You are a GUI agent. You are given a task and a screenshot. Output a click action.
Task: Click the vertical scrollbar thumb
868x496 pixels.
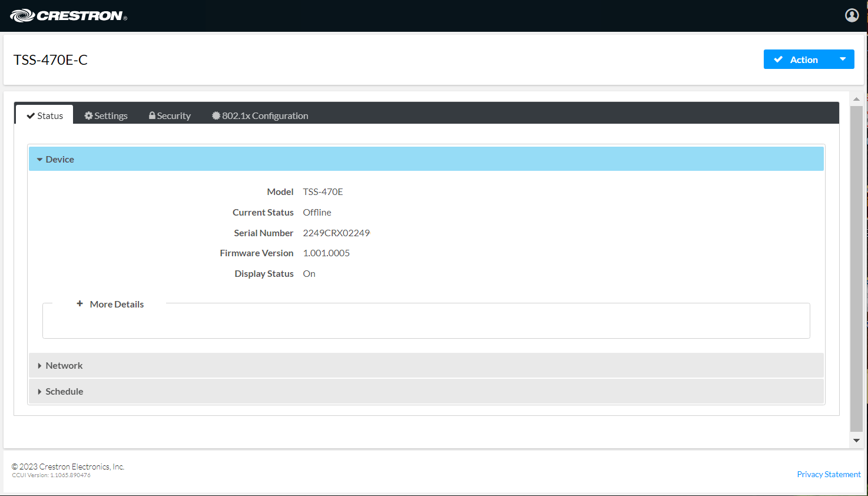pos(856,269)
